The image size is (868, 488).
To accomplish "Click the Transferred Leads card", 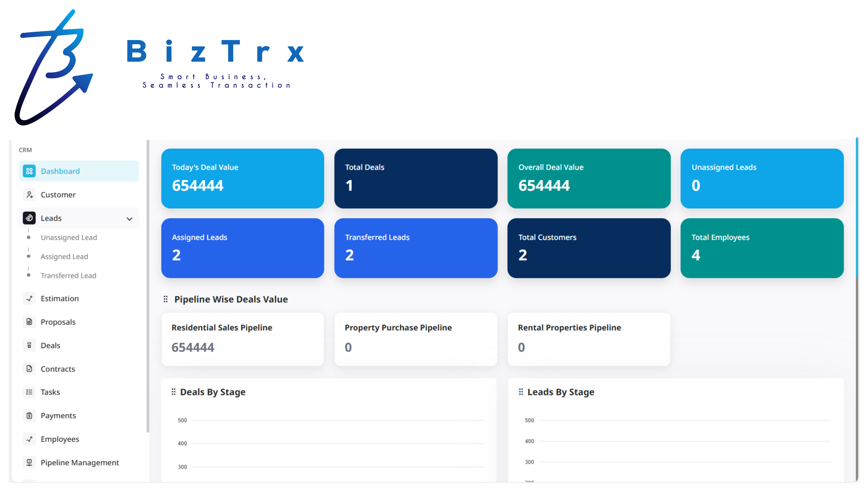I will pos(416,248).
